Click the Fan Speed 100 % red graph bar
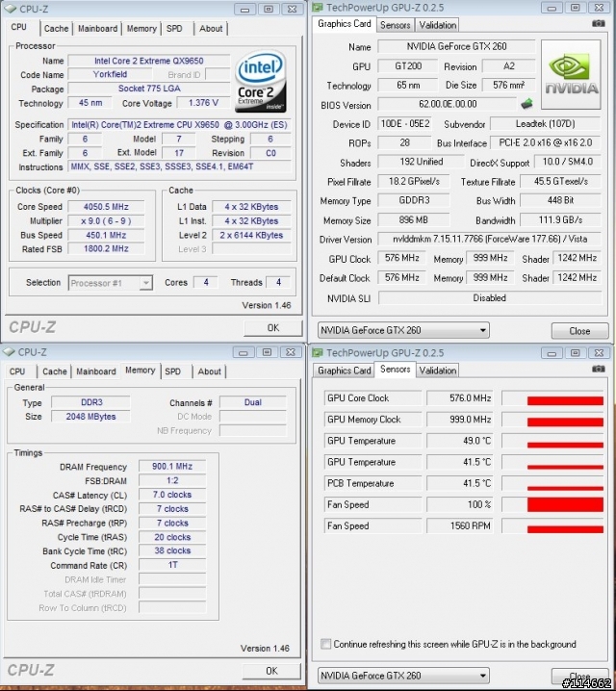The image size is (616, 691). click(x=565, y=504)
